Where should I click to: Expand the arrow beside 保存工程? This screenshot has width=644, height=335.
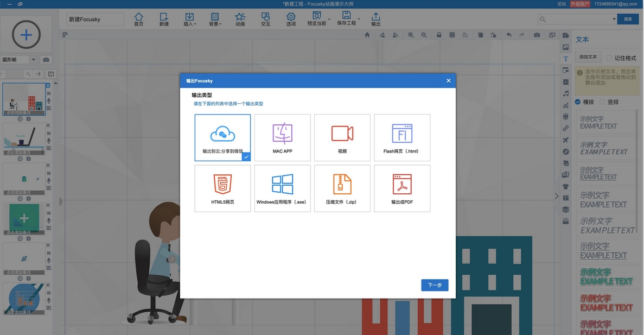pos(359,19)
